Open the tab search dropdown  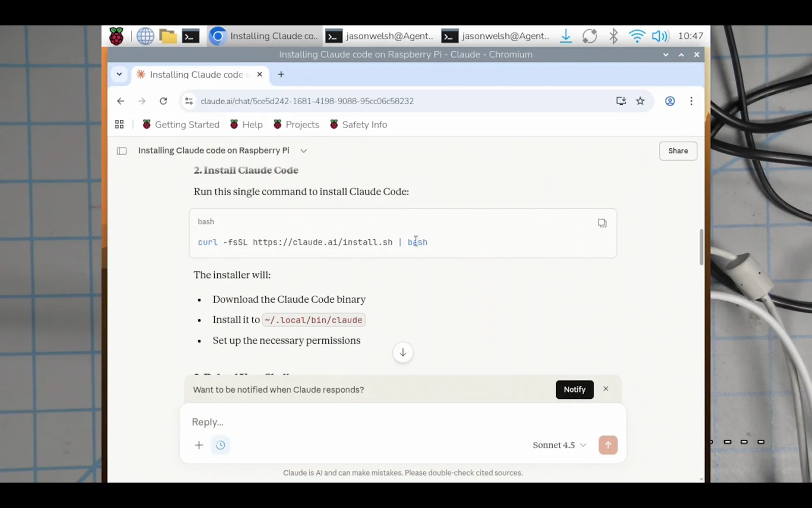point(119,74)
